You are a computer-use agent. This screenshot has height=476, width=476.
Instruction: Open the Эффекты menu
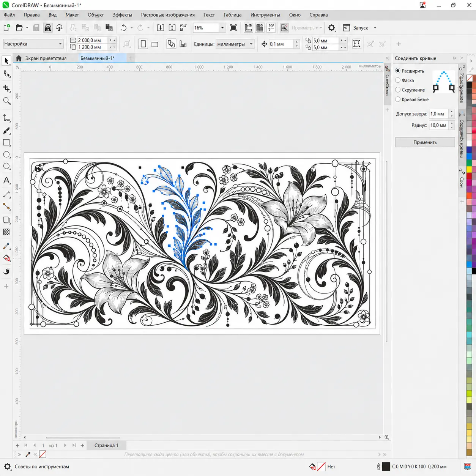tap(122, 15)
